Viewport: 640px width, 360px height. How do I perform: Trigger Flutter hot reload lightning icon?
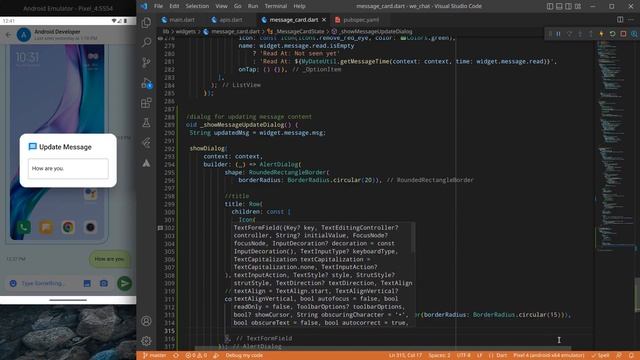pos(601,34)
